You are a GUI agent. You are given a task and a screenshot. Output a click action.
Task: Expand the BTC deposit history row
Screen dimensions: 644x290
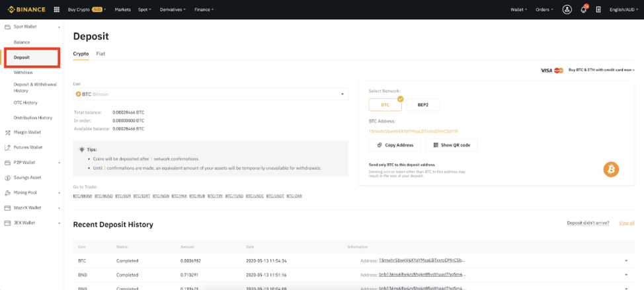pos(626,261)
